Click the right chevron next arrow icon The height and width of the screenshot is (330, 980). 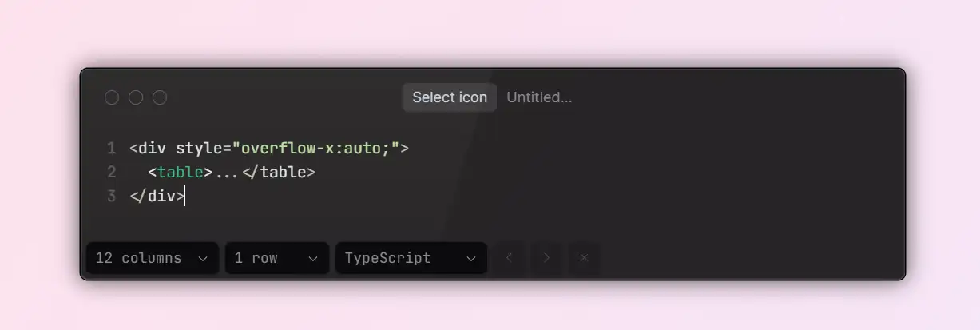(x=547, y=258)
